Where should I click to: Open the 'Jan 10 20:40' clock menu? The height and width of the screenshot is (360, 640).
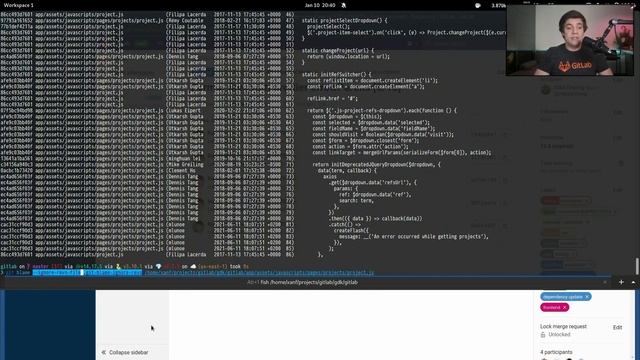click(x=320, y=5)
